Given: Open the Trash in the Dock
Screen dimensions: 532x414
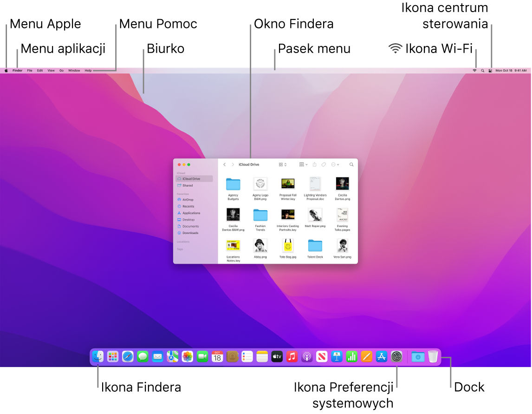Looking at the screenshot, I should click(433, 356).
